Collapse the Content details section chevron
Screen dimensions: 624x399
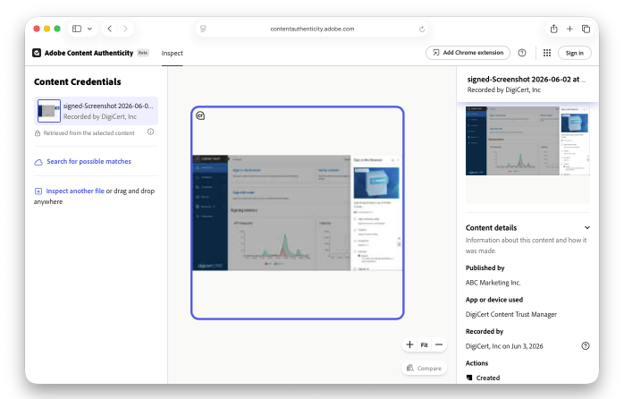(x=587, y=228)
